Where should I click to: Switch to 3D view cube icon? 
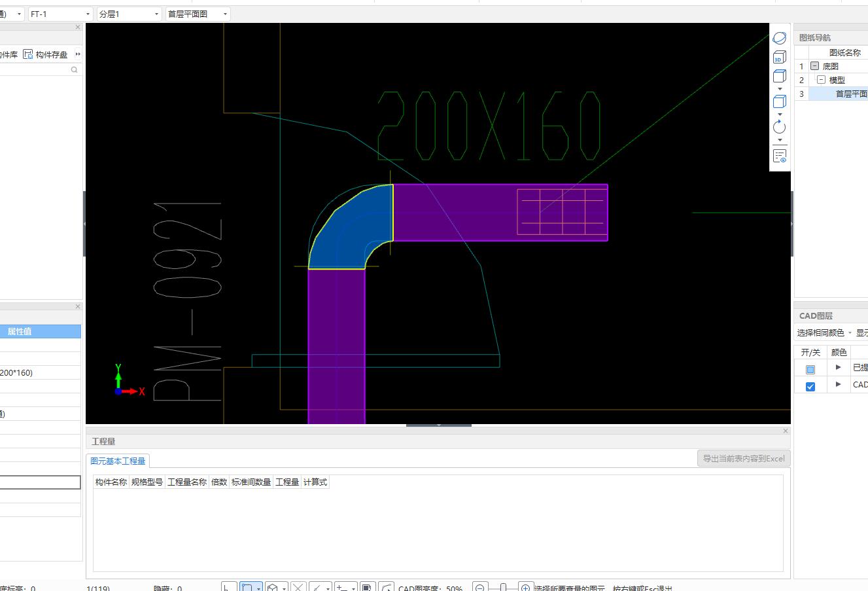click(779, 57)
